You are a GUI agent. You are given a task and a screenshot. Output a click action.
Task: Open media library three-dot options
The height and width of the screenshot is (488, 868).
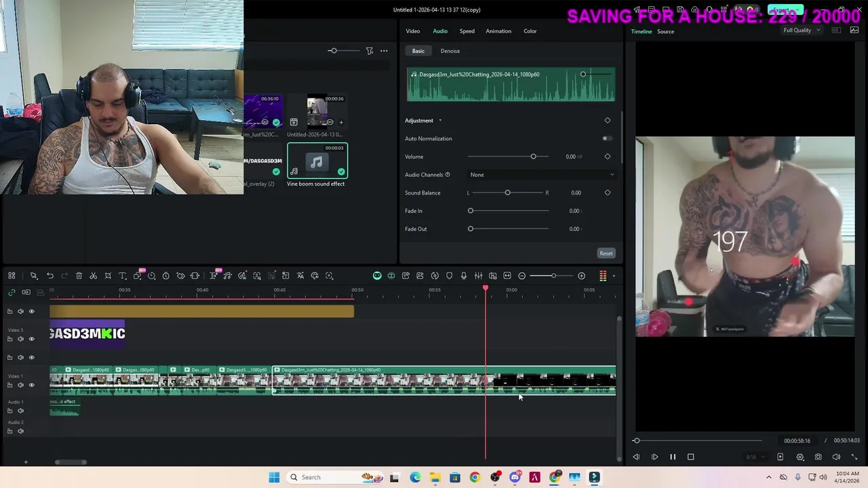384,51
